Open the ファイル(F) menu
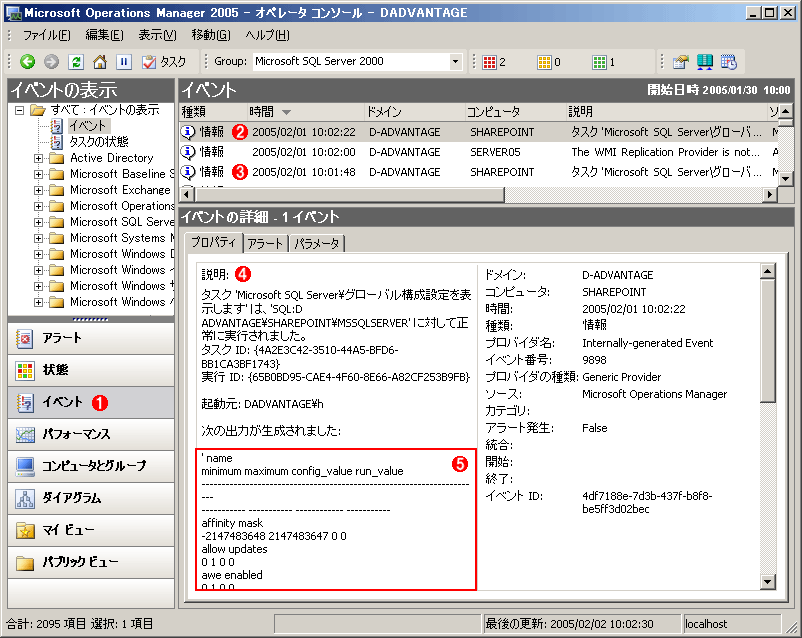The height and width of the screenshot is (638, 802). point(47,35)
